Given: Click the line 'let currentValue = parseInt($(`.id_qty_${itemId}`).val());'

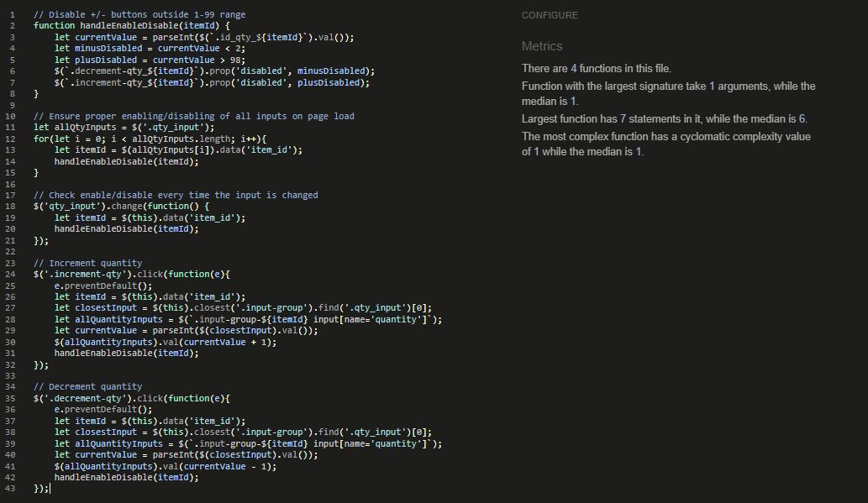Looking at the screenshot, I should [x=204, y=37].
